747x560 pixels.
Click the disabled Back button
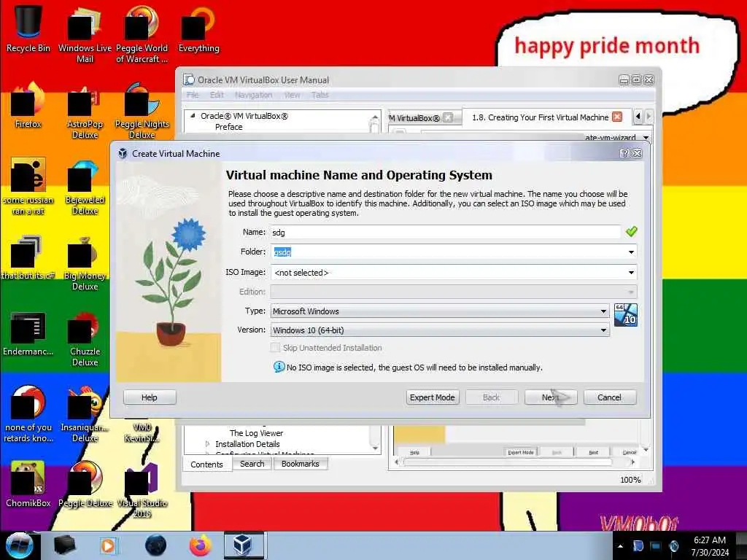point(491,397)
